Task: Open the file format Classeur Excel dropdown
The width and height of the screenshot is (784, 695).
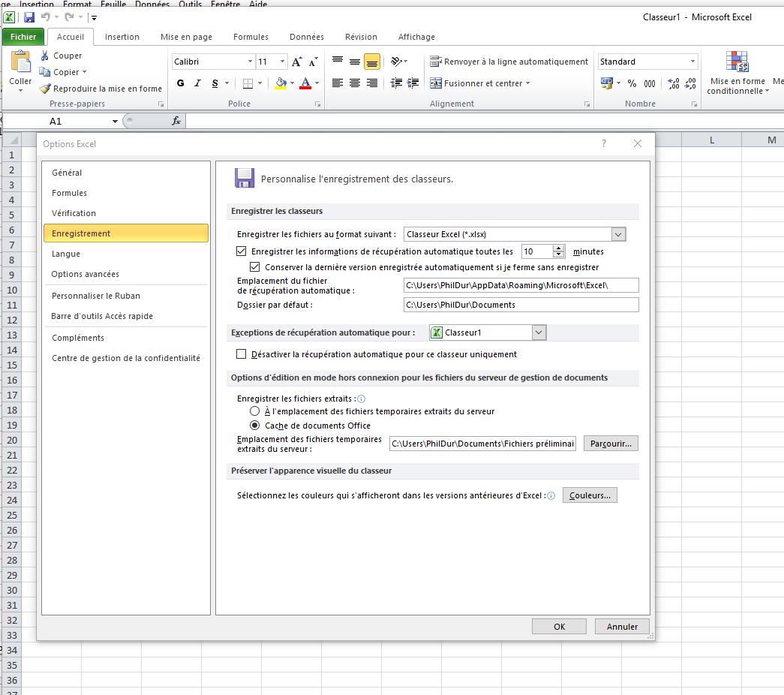Action: coord(618,234)
